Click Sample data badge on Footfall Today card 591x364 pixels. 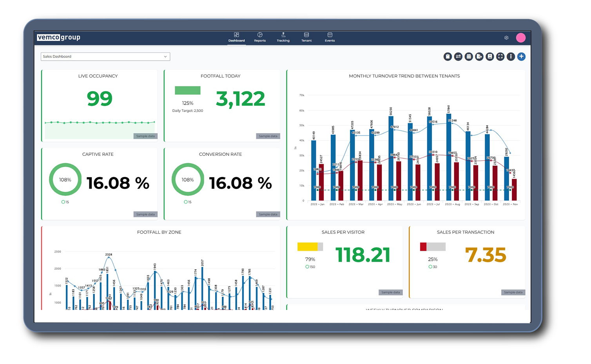point(268,136)
